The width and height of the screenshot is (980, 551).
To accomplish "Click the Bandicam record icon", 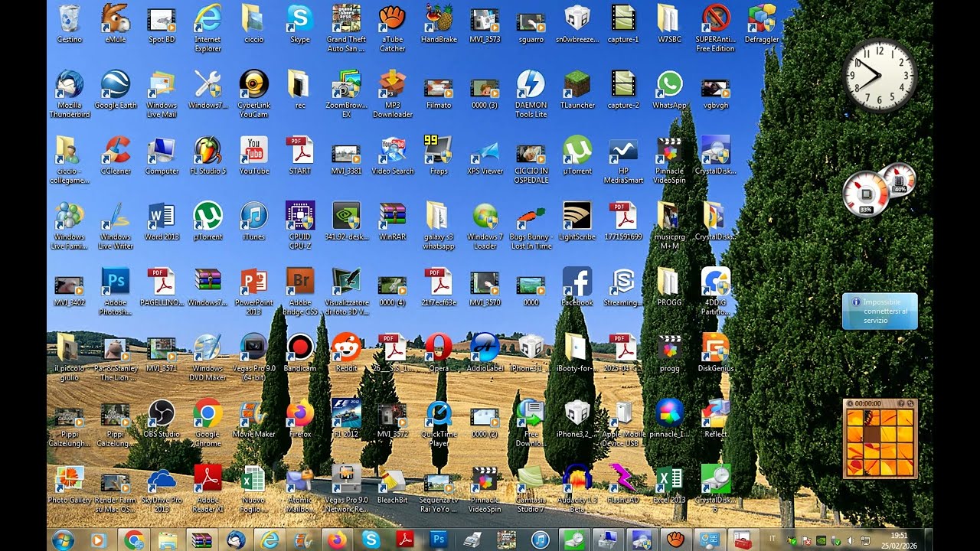I will tap(300, 352).
